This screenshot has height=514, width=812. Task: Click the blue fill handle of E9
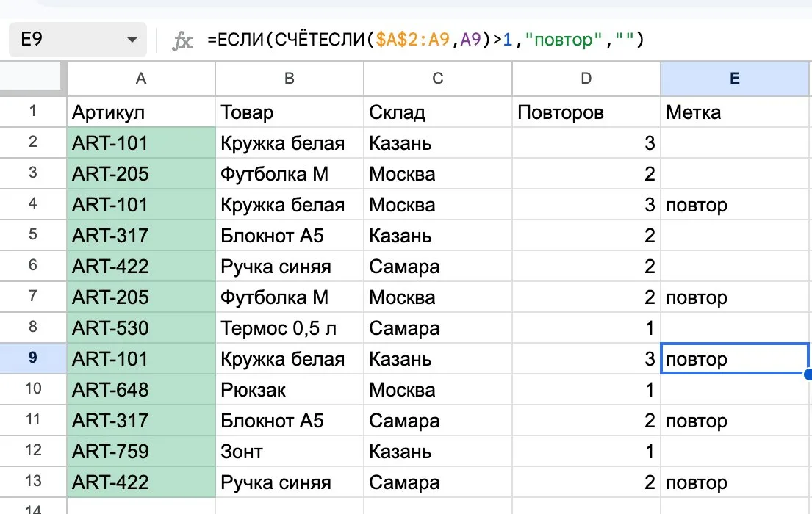[x=808, y=374]
